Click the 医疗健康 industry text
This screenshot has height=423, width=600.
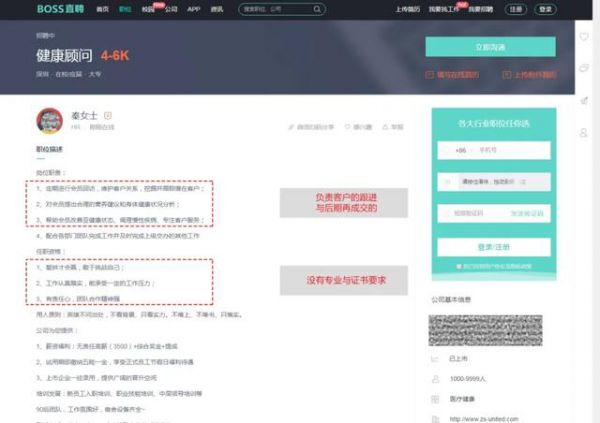point(462,399)
